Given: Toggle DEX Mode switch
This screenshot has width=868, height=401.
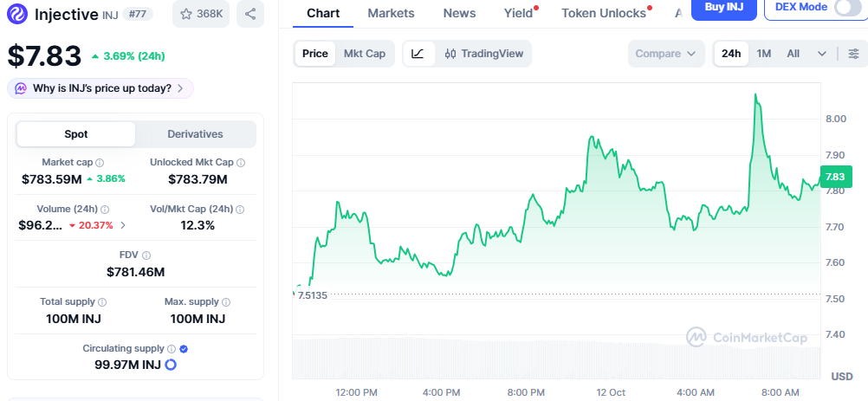Looking at the screenshot, I should pos(847,7).
